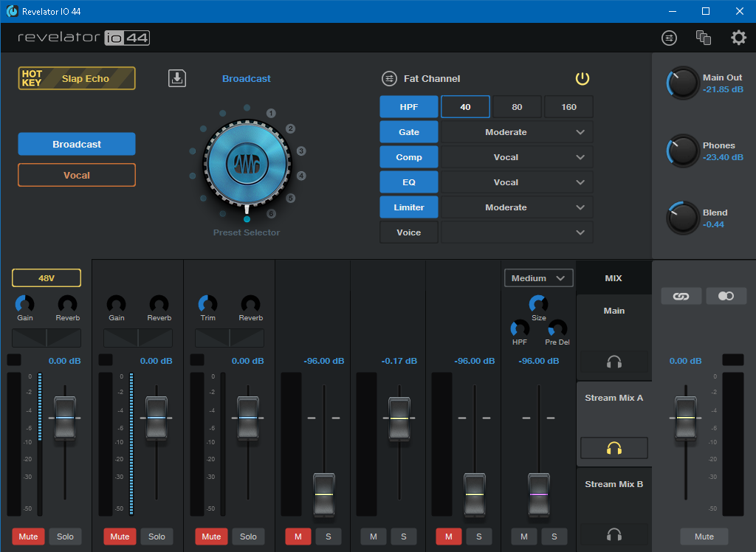This screenshot has height=552, width=756.
Task: Toggle the HPF filter on or off
Action: coord(409,107)
